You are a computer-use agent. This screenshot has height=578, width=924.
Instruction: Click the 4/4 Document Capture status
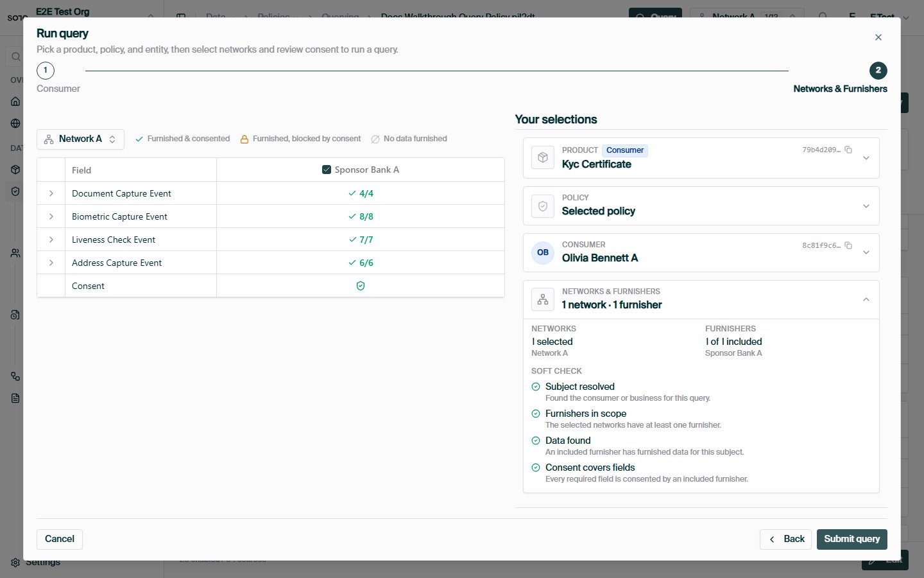(361, 193)
